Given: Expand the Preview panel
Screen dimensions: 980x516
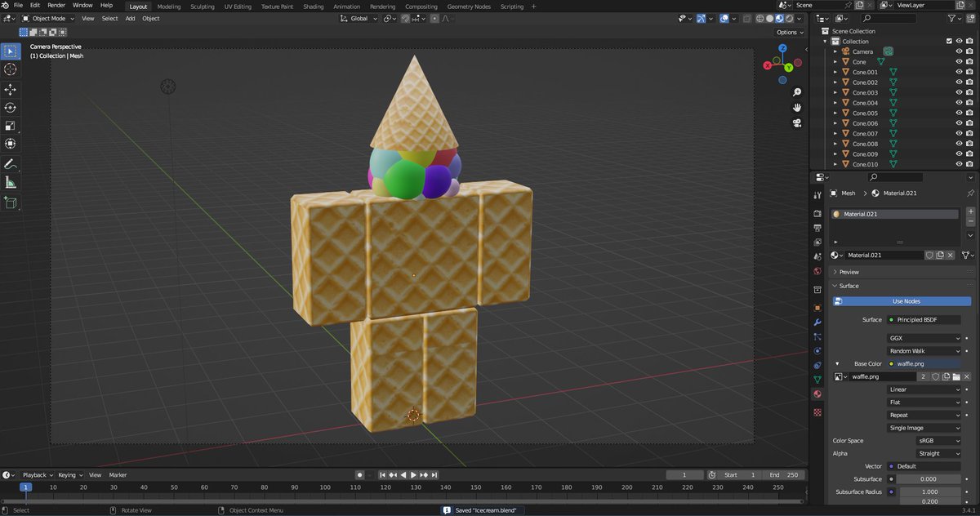Looking at the screenshot, I should [849, 272].
